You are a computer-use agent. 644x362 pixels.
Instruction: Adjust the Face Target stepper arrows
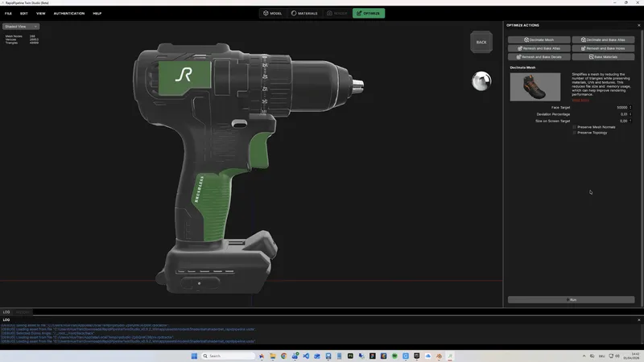pos(632,107)
